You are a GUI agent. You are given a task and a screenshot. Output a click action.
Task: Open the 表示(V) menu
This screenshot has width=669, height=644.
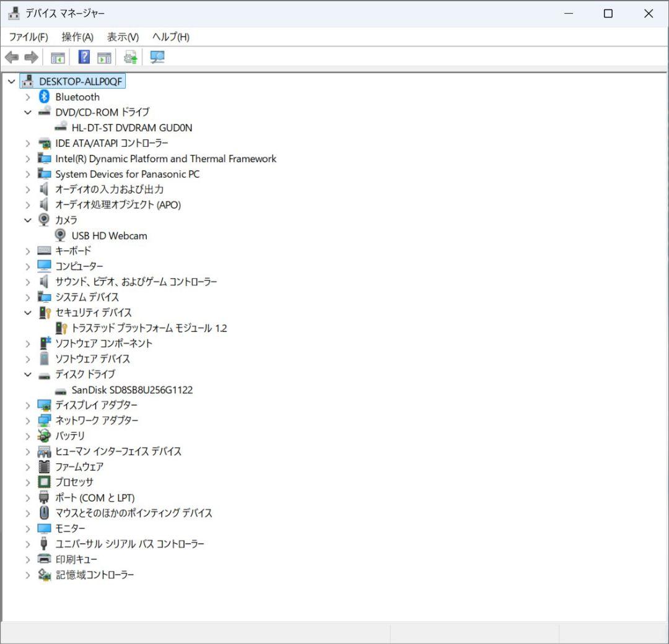tap(123, 37)
